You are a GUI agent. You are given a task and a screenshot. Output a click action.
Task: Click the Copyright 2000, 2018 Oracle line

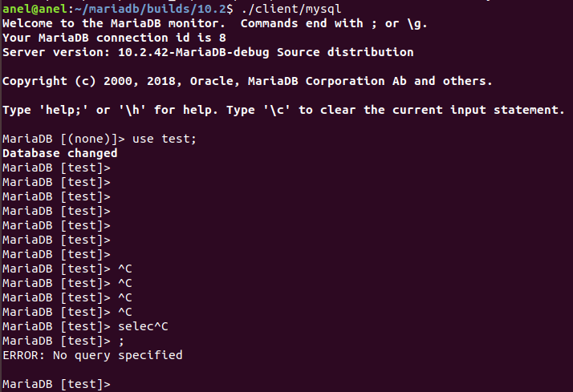247,81
